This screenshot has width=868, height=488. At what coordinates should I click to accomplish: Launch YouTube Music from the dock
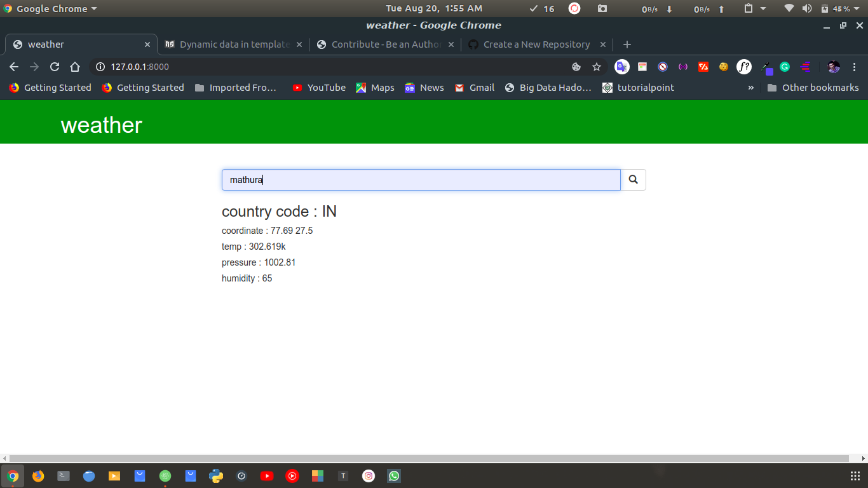tap(292, 475)
